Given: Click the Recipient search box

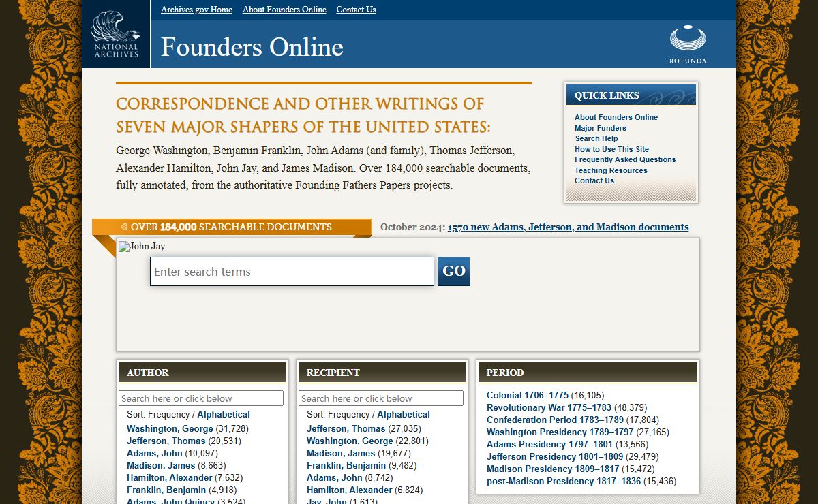Looking at the screenshot, I should pyautogui.click(x=381, y=398).
